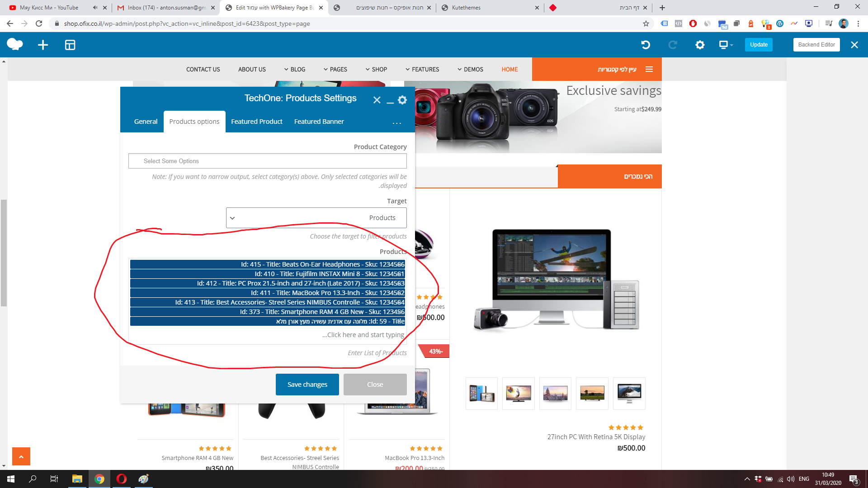Viewport: 868px width, 488px height.
Task: Mute the YouTube tab speaker icon
Action: [95, 8]
